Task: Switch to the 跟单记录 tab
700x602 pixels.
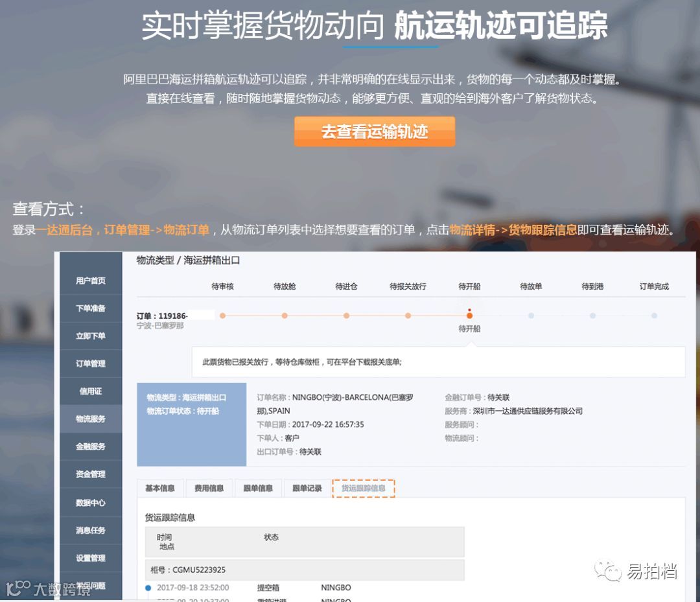Action: 307,488
